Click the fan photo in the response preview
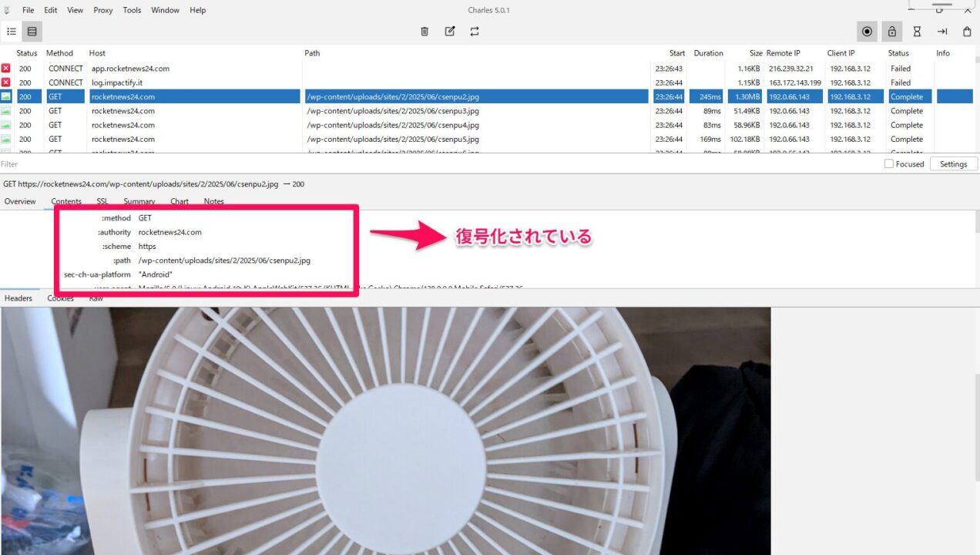Viewport: 980px width, 555px height. [385, 431]
